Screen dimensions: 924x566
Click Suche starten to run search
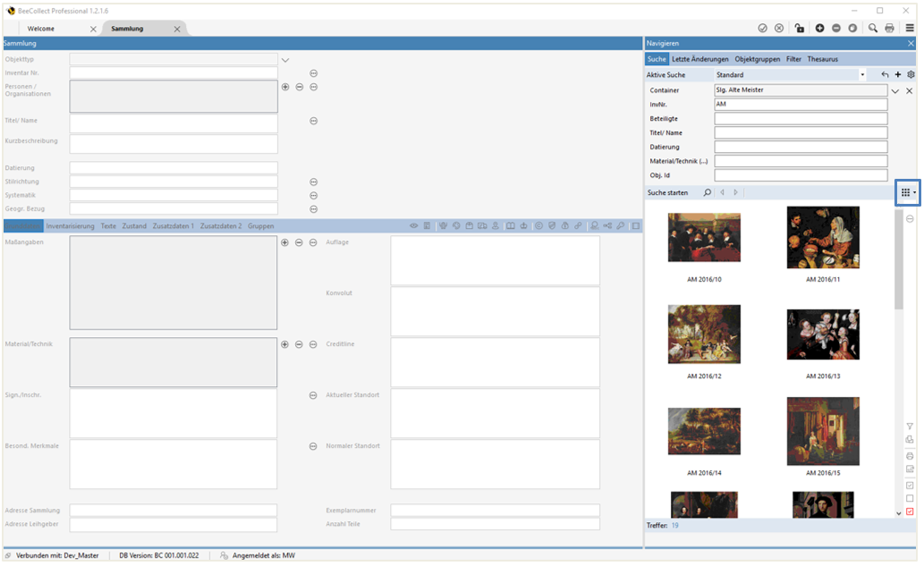(667, 192)
